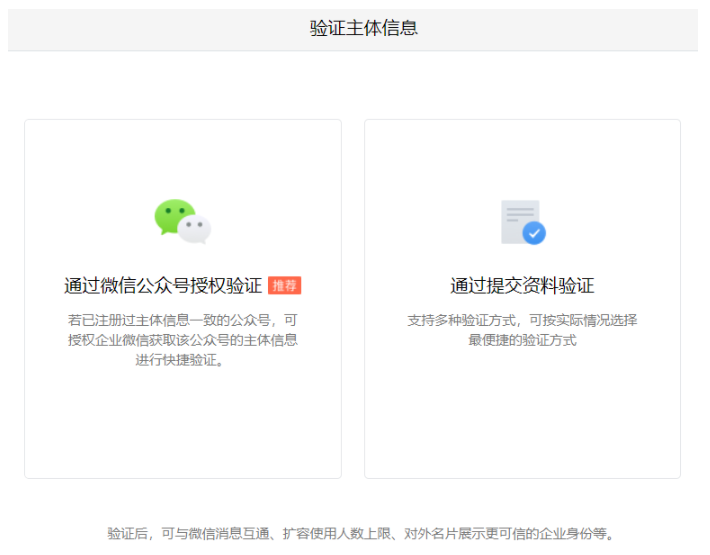Image resolution: width=710 pixels, height=555 pixels.
Task: Select 通过提交资料验证 option heading
Action: click(522, 286)
